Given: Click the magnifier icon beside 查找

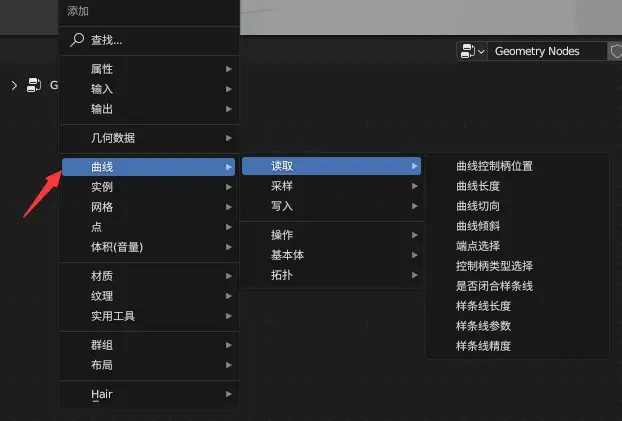Looking at the screenshot, I should [77, 40].
